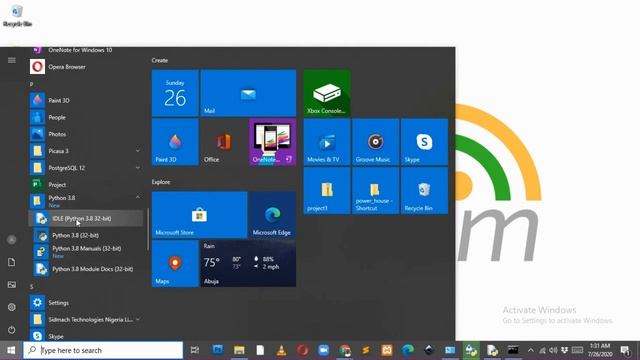640x360 pixels.
Task: Open command prompt from taskbar
Action: [513, 350]
